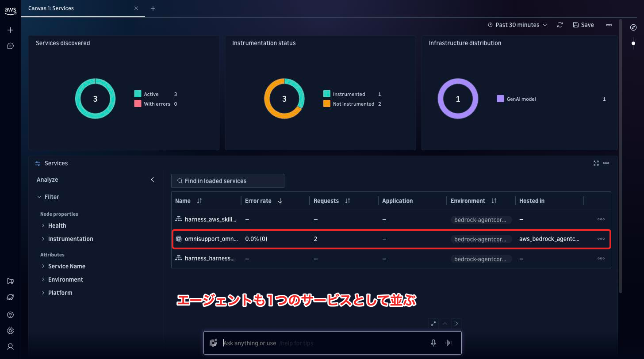The width and height of the screenshot is (644, 359).
Task: Click the Application column header
Action: click(x=397, y=201)
